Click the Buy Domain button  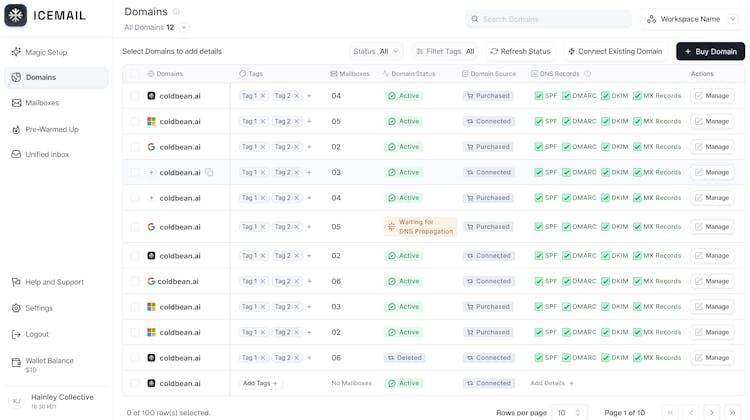tap(710, 51)
